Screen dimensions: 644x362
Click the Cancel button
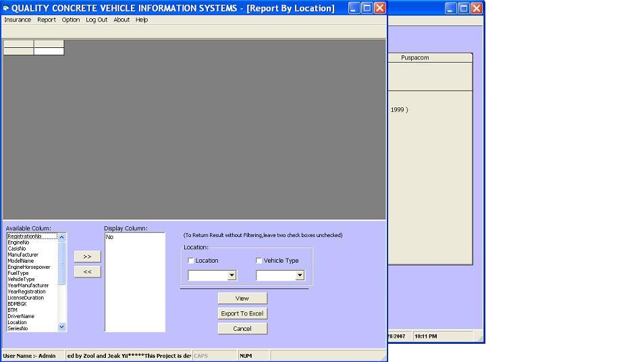[242, 329]
